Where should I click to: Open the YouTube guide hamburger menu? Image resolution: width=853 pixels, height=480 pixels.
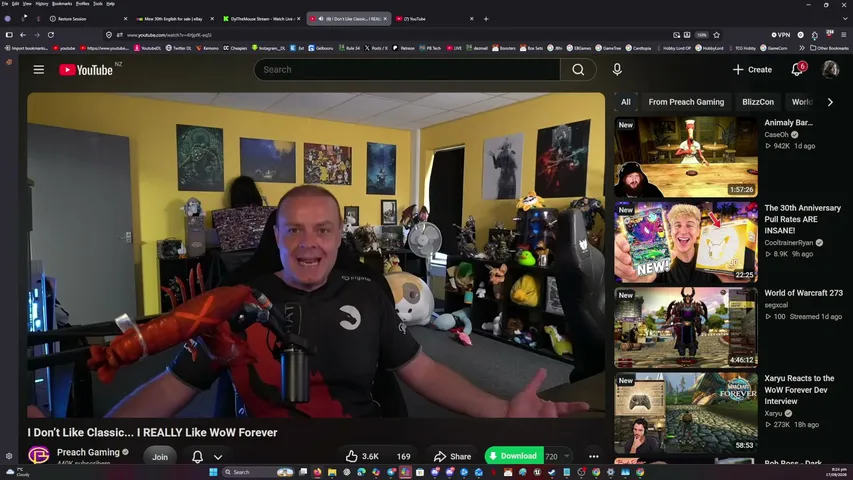click(39, 70)
